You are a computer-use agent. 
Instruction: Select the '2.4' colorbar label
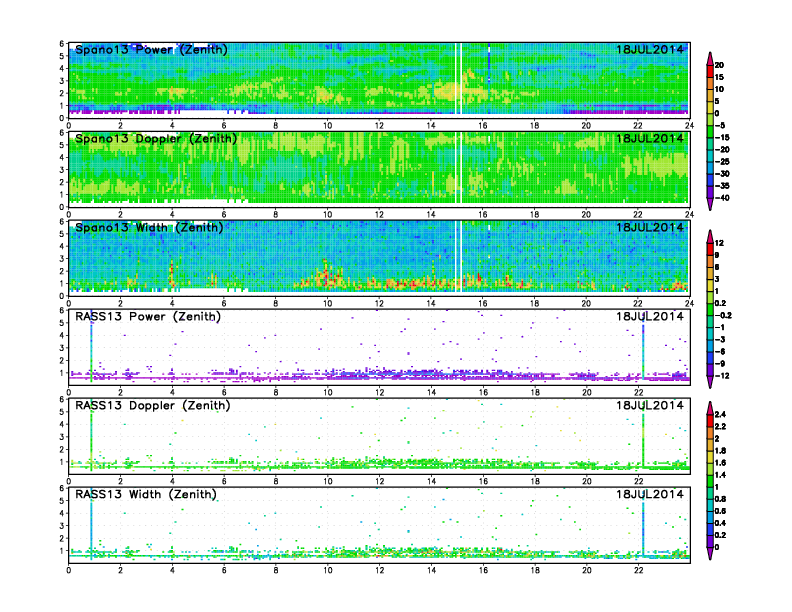click(x=720, y=414)
